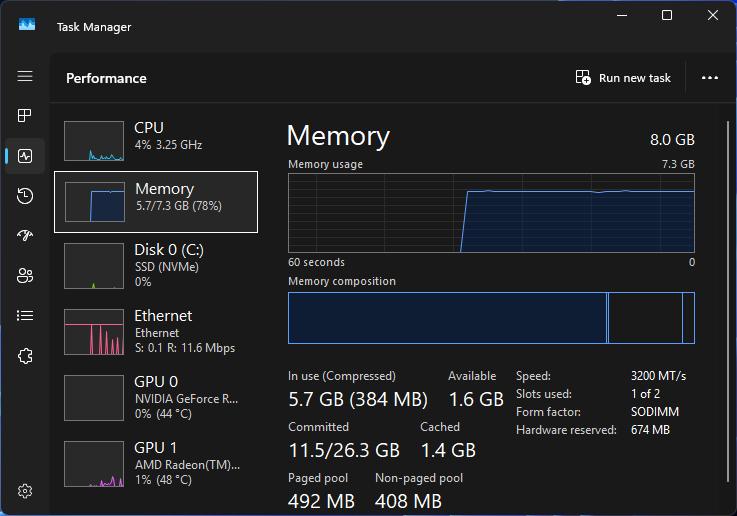Click the Non-paged pool value 408 MB
The image size is (737, 516).
[408, 501]
